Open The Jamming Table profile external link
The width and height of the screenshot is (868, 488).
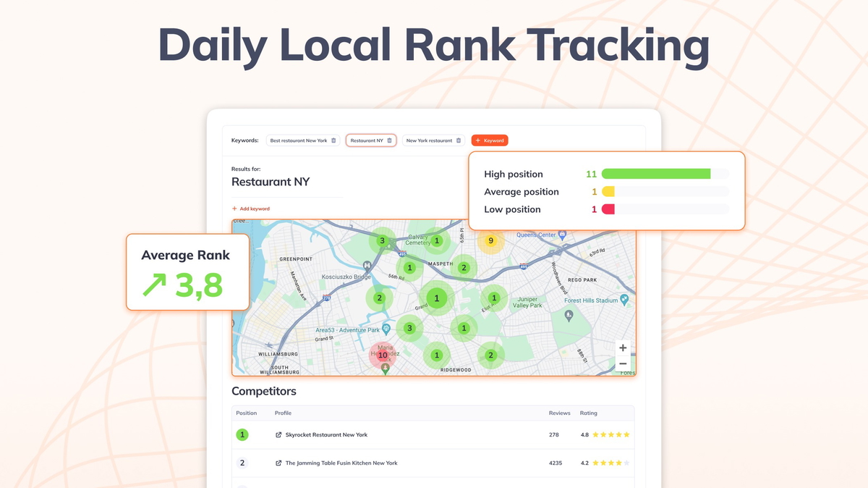point(278,462)
